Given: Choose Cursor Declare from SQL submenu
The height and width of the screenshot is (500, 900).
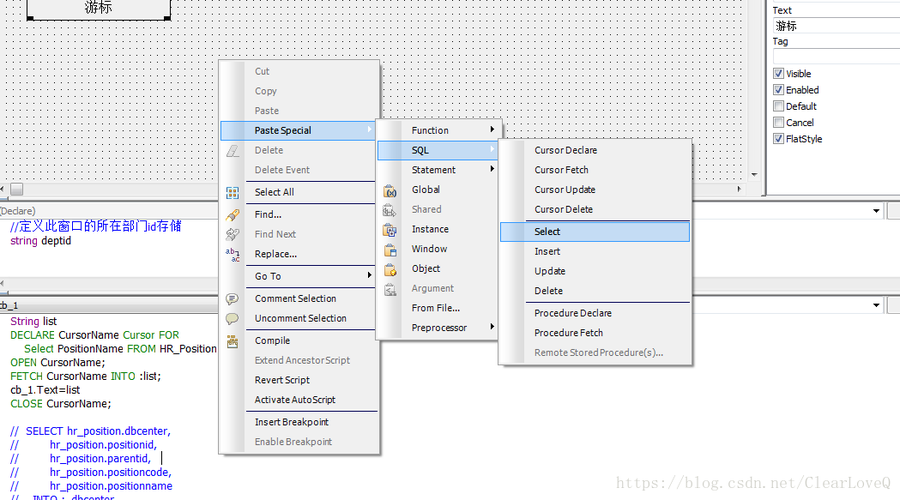Looking at the screenshot, I should 595,150.
